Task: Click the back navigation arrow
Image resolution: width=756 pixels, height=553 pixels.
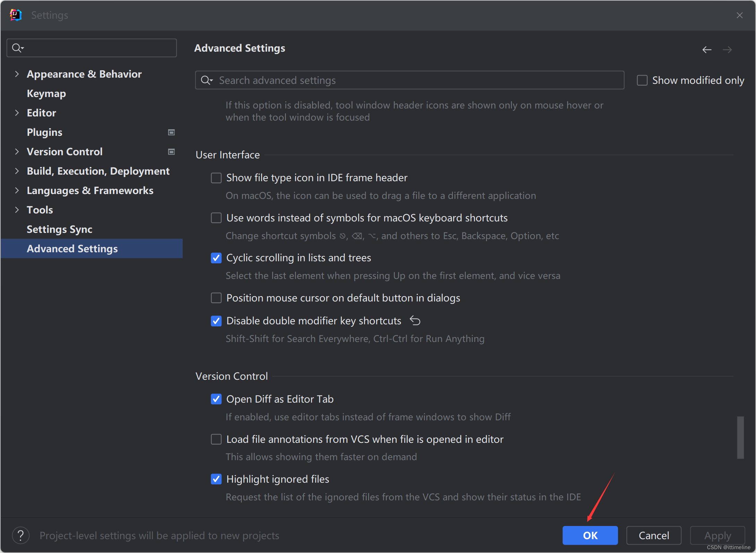Action: coord(707,50)
